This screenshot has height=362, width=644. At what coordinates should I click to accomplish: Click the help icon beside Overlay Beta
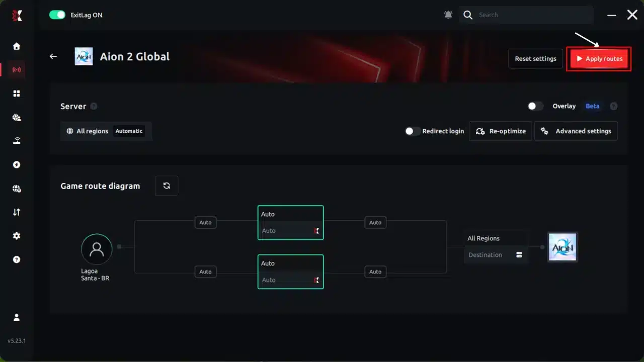613,106
